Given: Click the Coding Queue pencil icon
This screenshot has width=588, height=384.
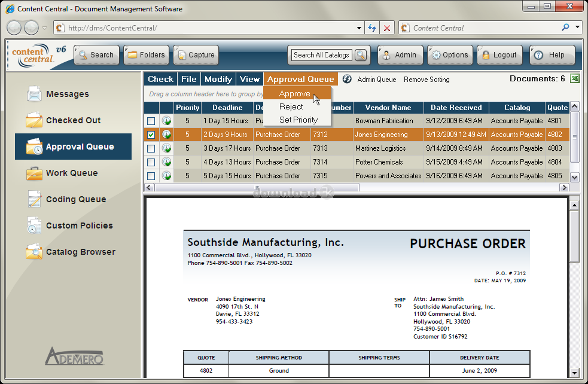Looking at the screenshot, I should tap(34, 199).
